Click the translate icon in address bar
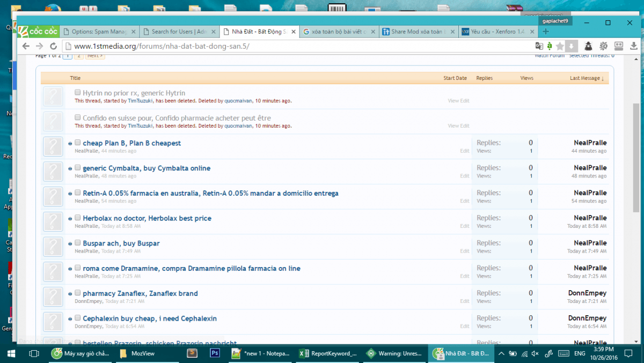 click(539, 46)
